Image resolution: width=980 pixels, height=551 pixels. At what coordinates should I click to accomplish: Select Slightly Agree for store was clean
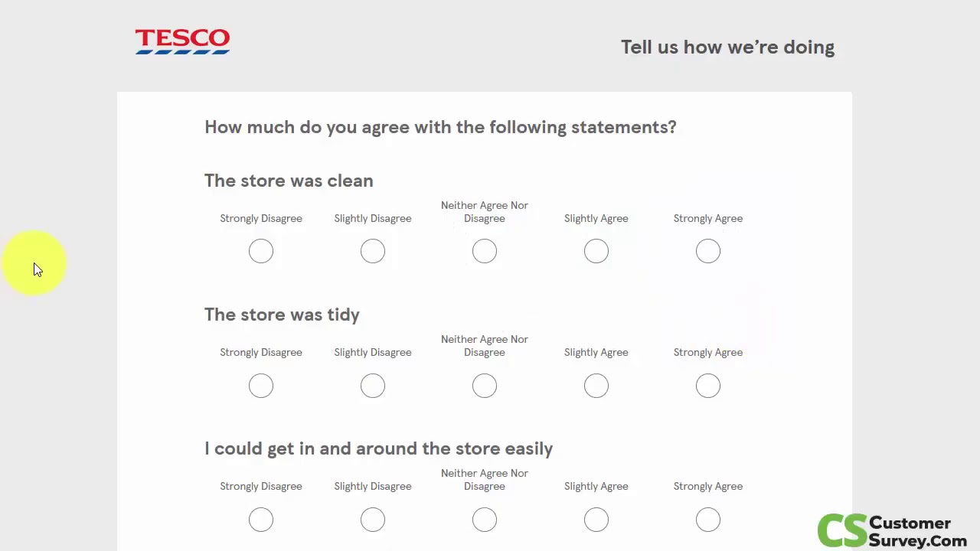tap(596, 251)
